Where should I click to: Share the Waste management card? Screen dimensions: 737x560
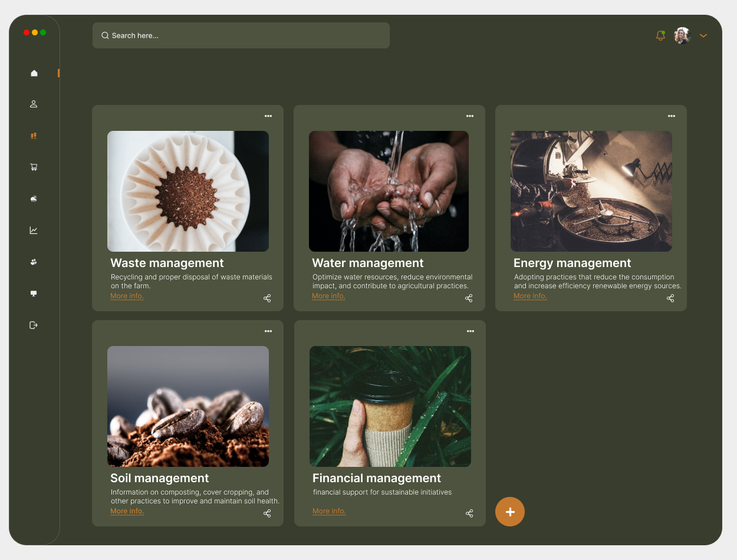click(267, 298)
